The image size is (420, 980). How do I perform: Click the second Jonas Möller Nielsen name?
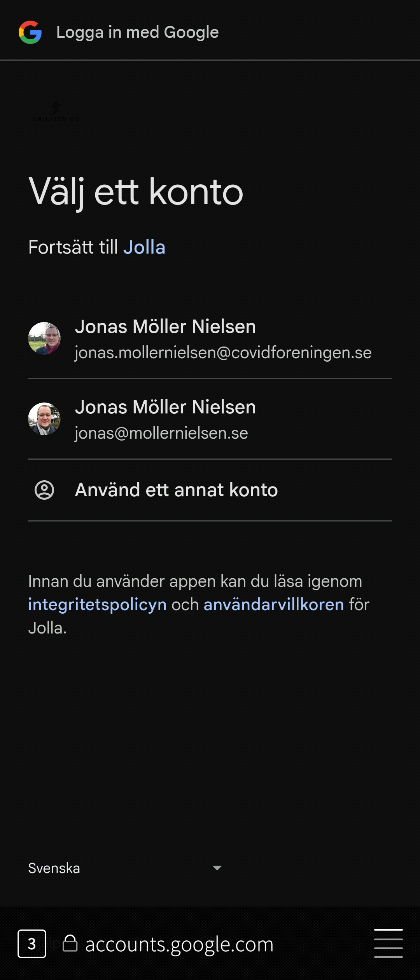pyautogui.click(x=165, y=407)
